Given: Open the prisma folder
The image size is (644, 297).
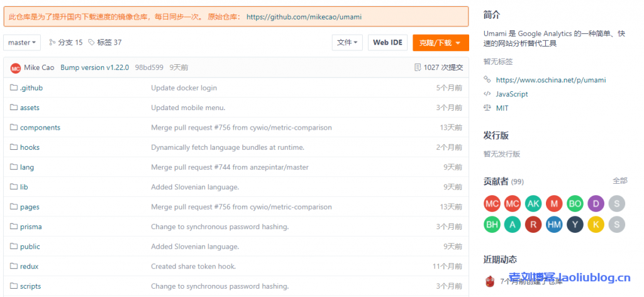Looking at the screenshot, I should pyautogui.click(x=31, y=227).
